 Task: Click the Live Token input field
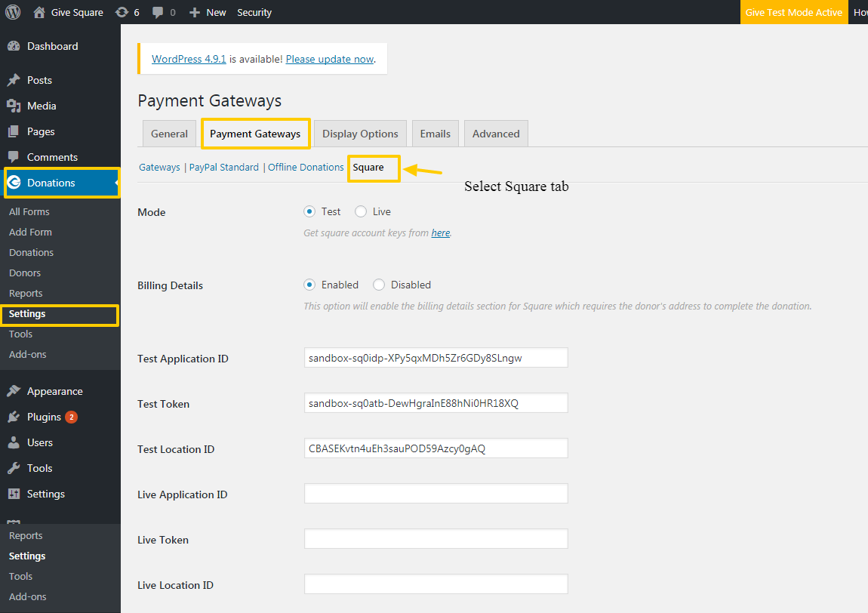click(x=436, y=539)
